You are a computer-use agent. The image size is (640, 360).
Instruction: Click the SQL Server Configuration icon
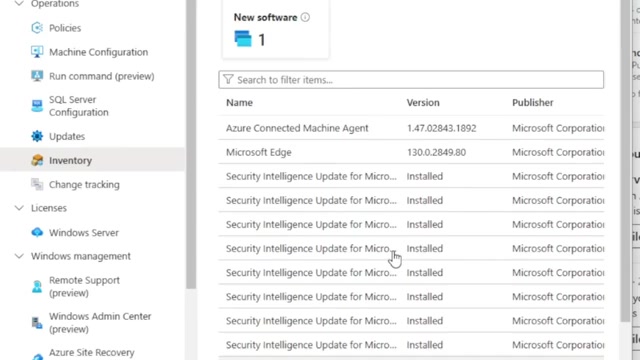pos(37,106)
